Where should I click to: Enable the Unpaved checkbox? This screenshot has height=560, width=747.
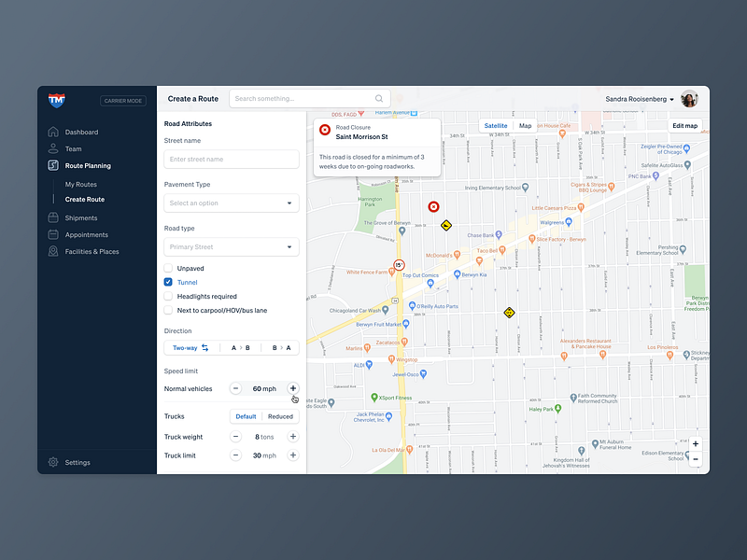click(x=169, y=268)
